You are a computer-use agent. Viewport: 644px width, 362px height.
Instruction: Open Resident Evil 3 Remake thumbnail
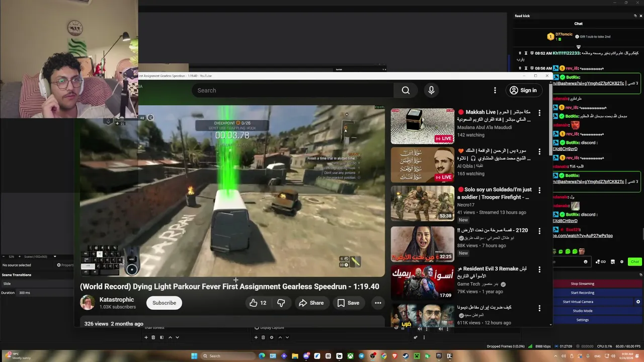pyautogui.click(x=423, y=283)
